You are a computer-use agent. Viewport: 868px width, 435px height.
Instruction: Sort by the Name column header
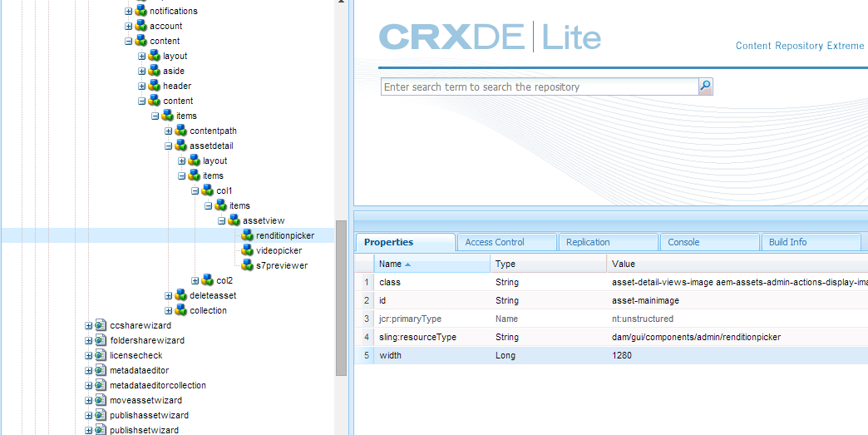(x=432, y=264)
